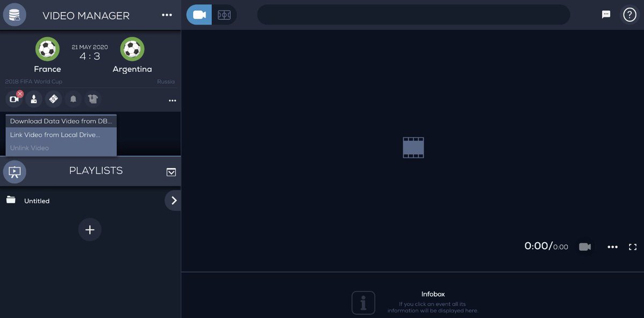Click the bell notification icon under match
The height and width of the screenshot is (318, 644).
pyautogui.click(x=73, y=99)
